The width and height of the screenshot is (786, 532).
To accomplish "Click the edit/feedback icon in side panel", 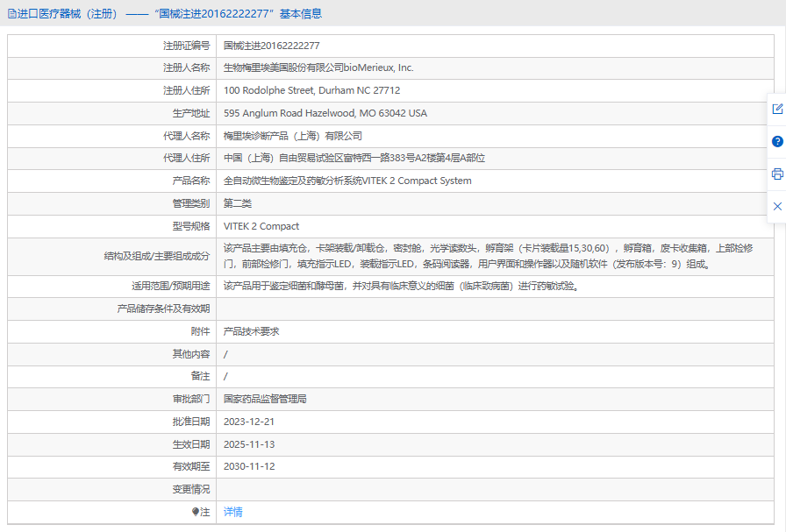I will [x=777, y=109].
